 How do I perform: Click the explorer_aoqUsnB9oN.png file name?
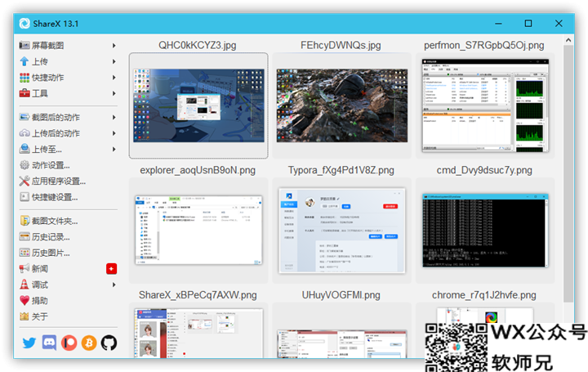pyautogui.click(x=198, y=170)
